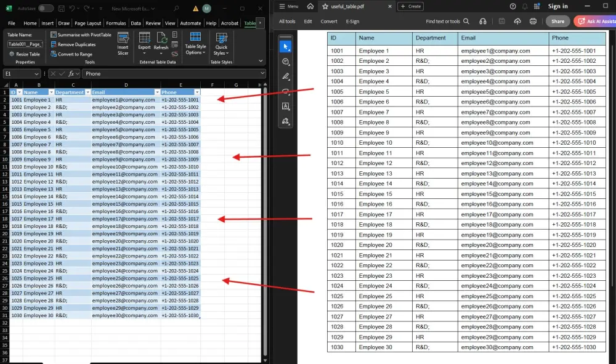Click the Ask AI Assistant button
Image resolution: width=616 pixels, height=364 pixels.
pyautogui.click(x=597, y=20)
